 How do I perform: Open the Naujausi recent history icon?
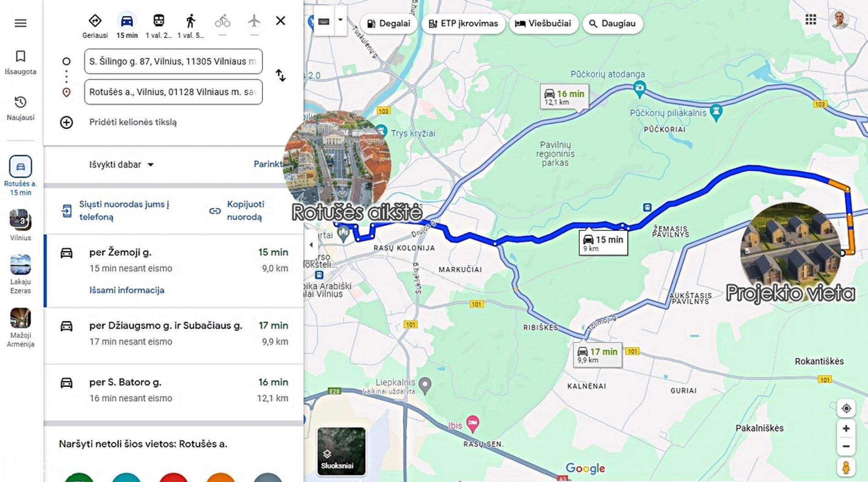click(x=21, y=102)
